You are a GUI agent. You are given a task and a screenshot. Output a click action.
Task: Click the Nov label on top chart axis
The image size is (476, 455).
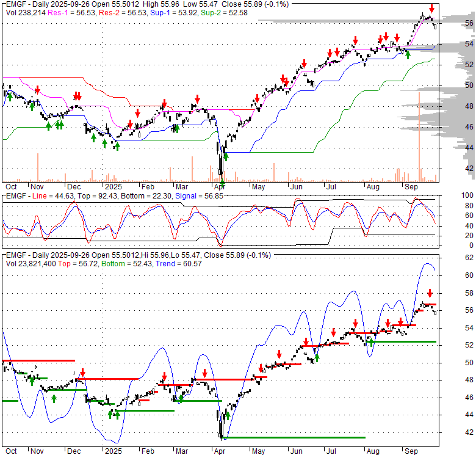click(37, 187)
